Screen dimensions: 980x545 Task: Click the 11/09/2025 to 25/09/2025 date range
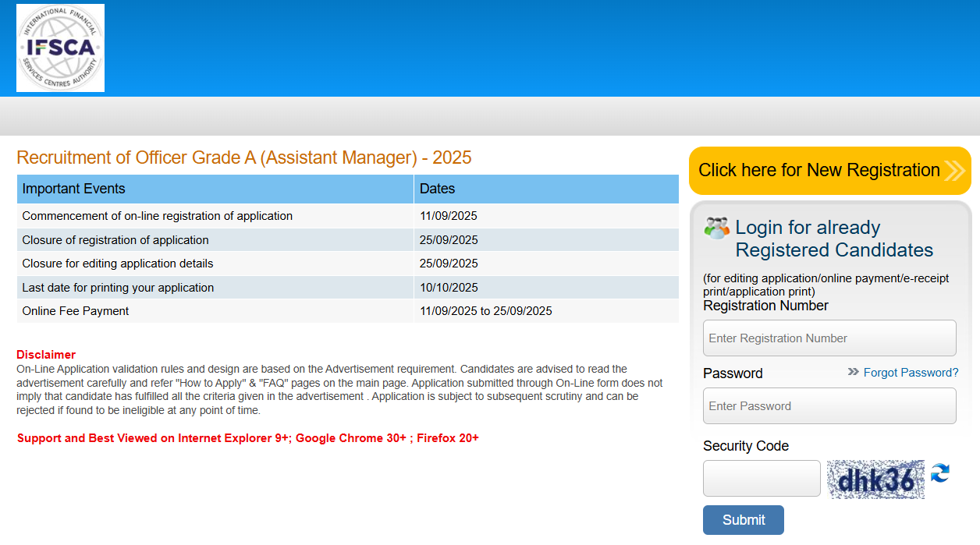click(x=486, y=311)
